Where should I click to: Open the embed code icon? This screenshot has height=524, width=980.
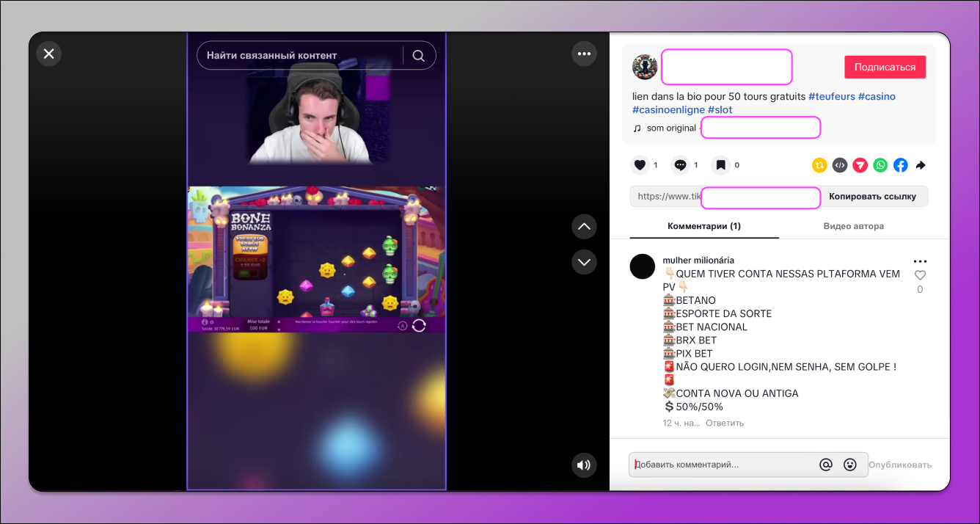[x=840, y=164]
